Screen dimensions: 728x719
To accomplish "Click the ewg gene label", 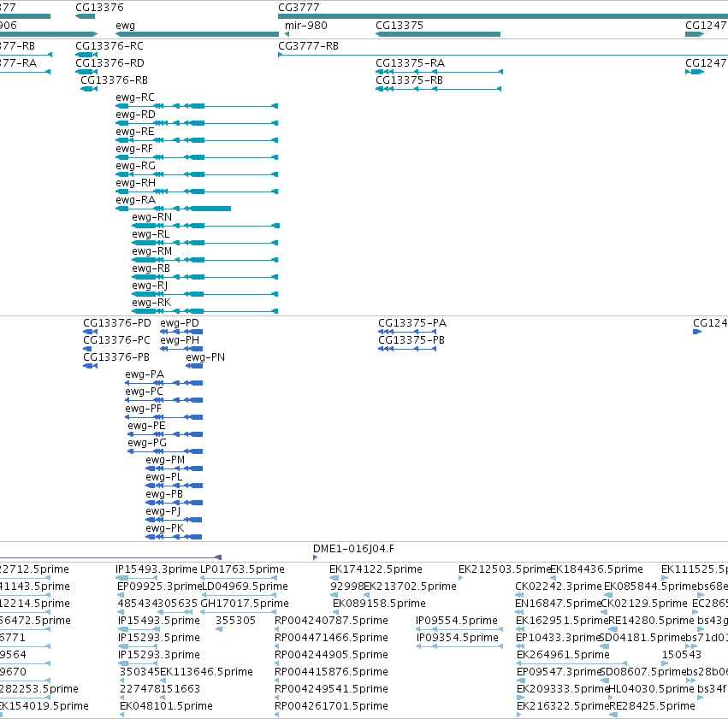I will 126,26.
